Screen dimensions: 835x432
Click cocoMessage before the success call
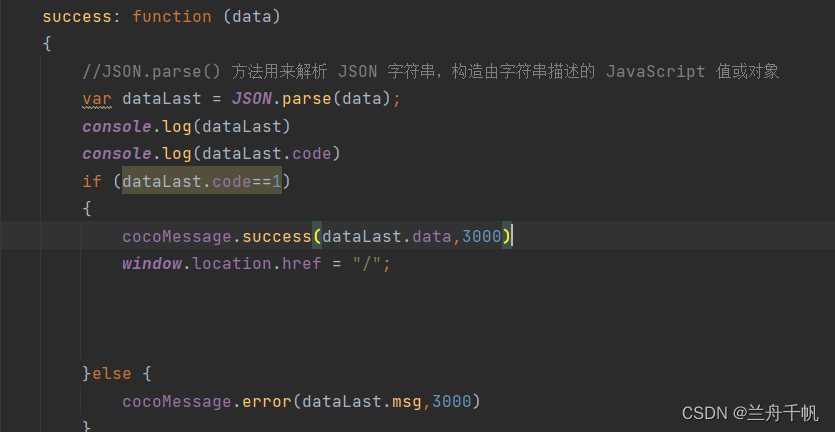coord(177,236)
